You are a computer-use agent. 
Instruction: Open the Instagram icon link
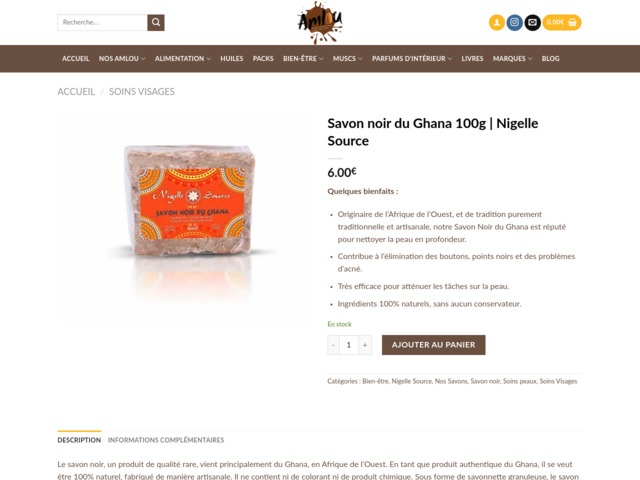515,22
